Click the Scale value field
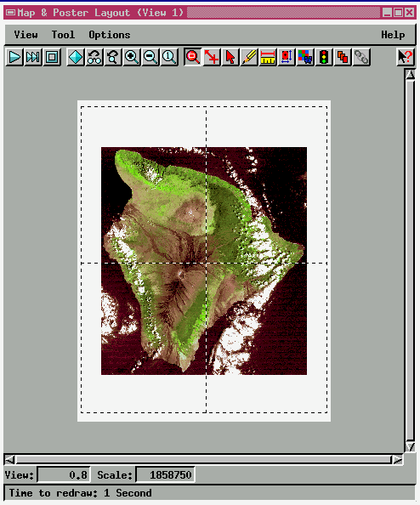Screen dimensions: 420x505 click(165, 475)
